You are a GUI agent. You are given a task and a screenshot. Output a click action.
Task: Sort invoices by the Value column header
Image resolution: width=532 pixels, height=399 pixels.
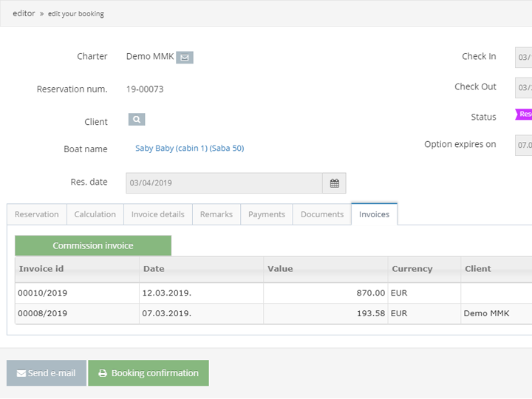pos(280,269)
